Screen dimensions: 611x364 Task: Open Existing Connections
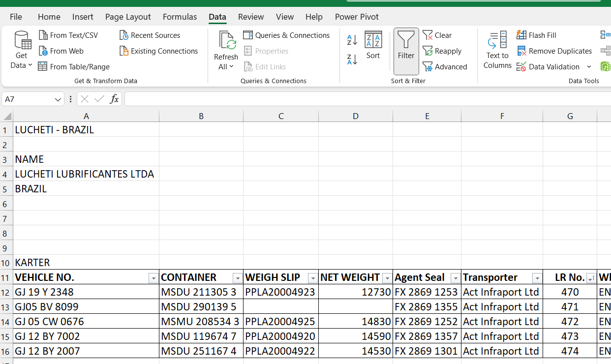tap(158, 51)
